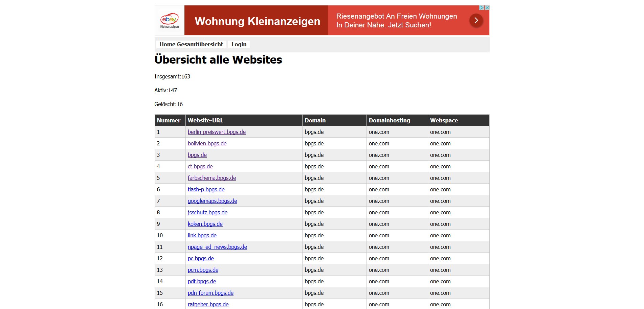644x309 pixels.
Task: Click the Wohnung Kleinanzeigen advertisement
Action: (258, 21)
